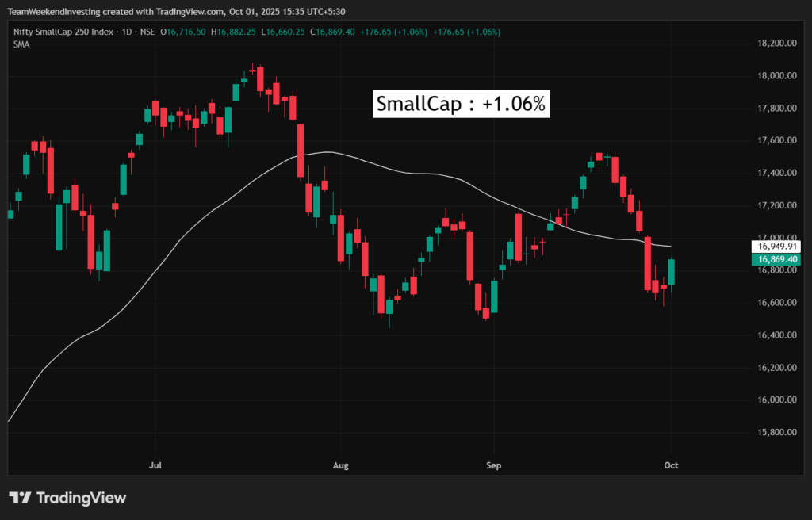Click the Sep label on time axis

tap(494, 465)
